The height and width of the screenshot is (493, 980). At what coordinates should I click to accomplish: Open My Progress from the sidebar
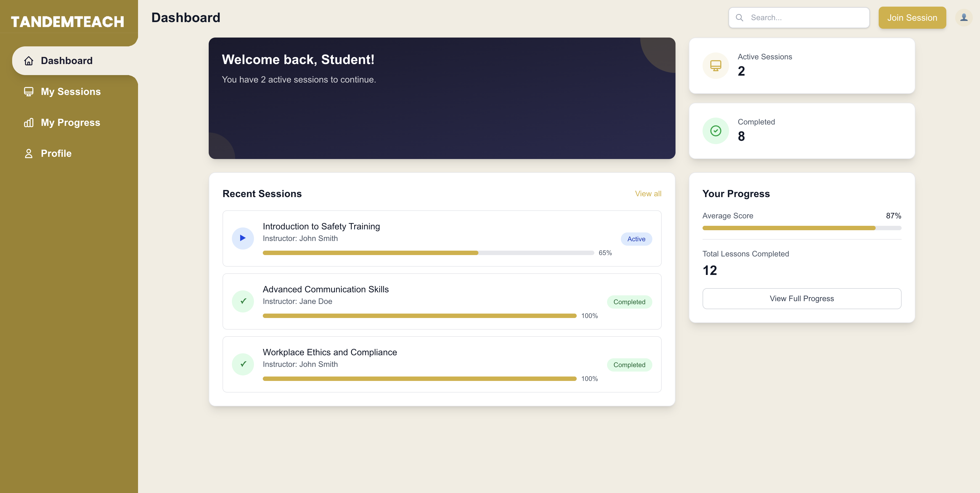point(70,123)
